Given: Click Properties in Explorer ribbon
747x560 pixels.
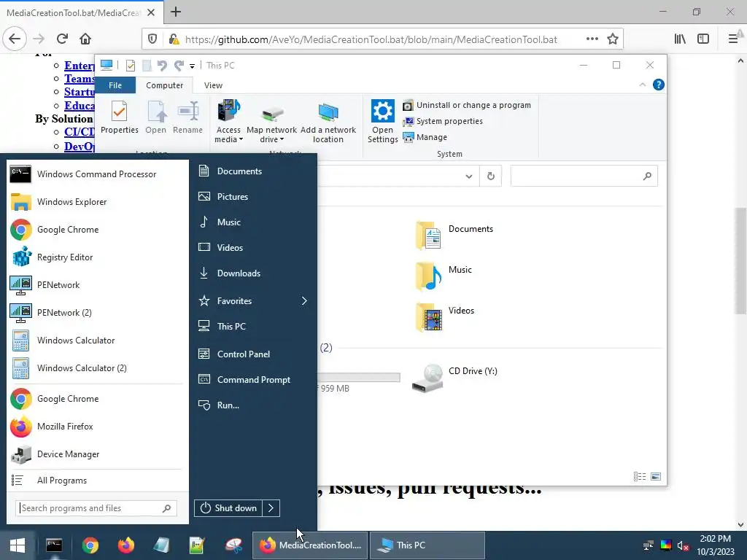Looking at the screenshot, I should tap(120, 117).
